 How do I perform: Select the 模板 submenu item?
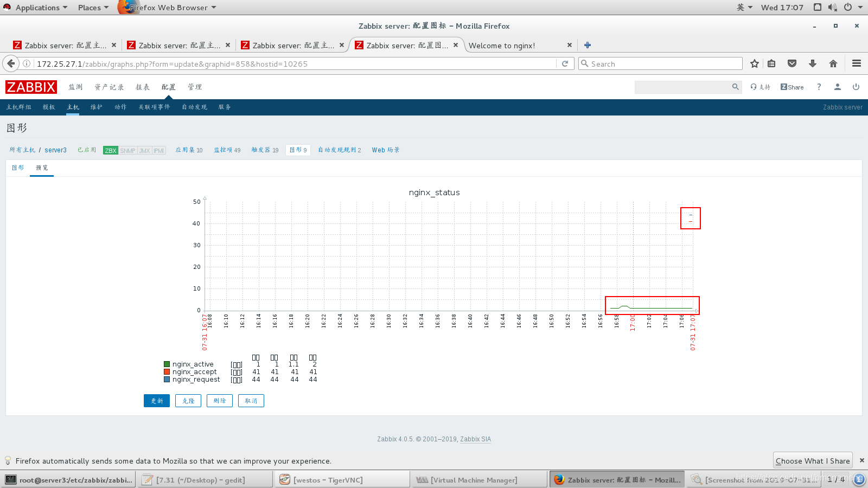[x=49, y=107]
